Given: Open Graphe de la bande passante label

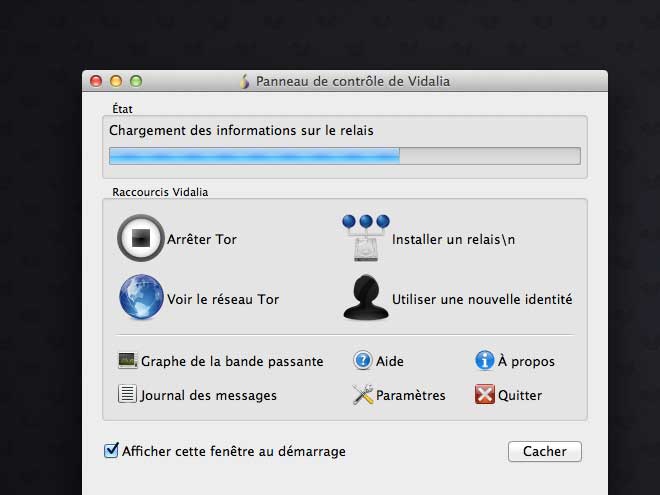Looking at the screenshot, I should click(x=232, y=362).
